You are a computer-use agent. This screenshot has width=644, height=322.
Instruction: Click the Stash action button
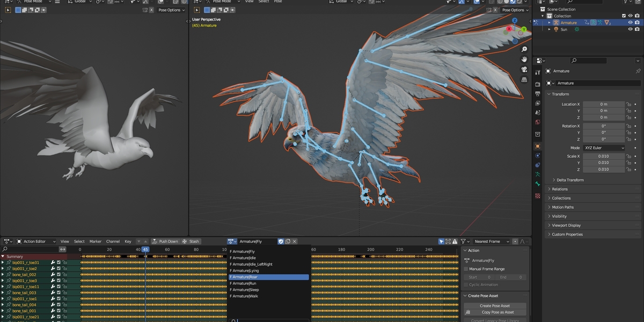191,241
